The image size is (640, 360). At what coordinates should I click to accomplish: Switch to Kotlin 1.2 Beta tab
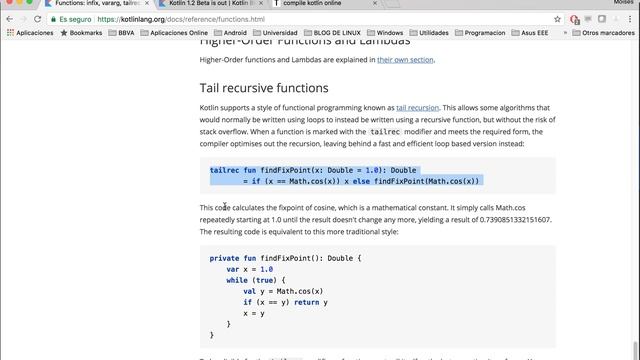click(x=210, y=3)
